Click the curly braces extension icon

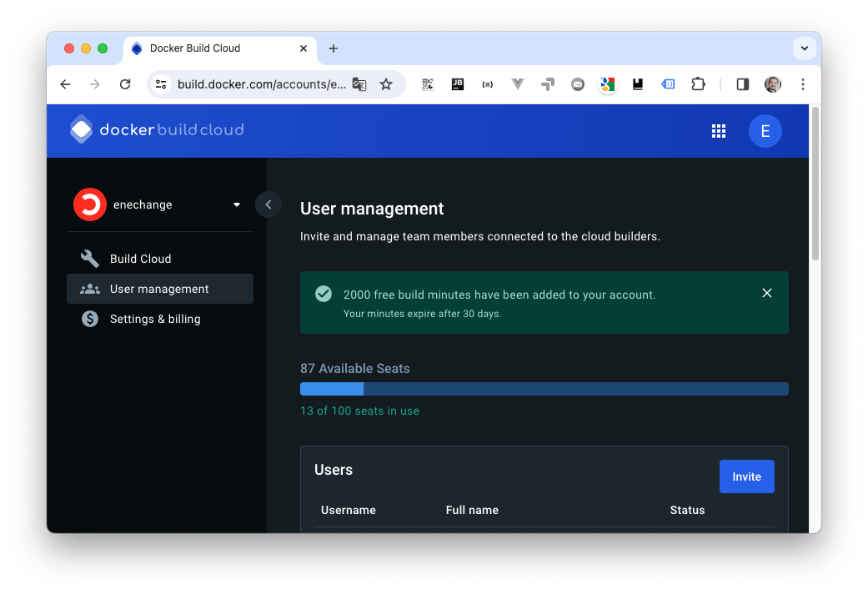tap(487, 84)
